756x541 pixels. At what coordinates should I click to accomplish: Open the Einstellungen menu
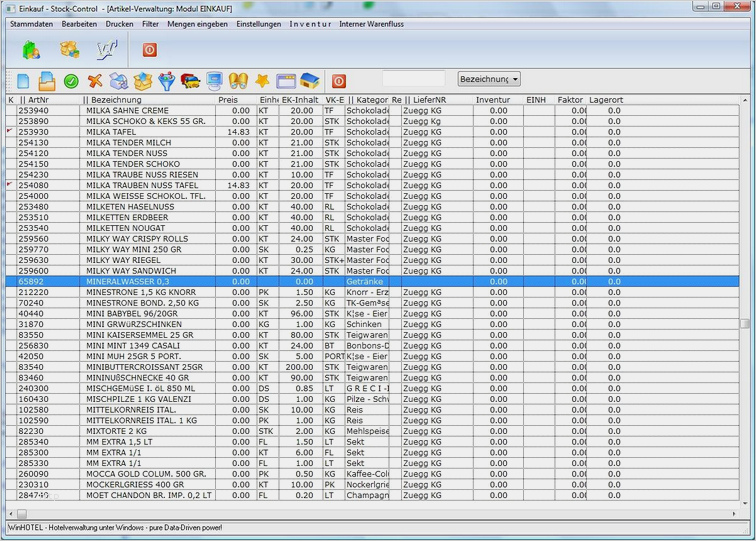click(x=258, y=24)
